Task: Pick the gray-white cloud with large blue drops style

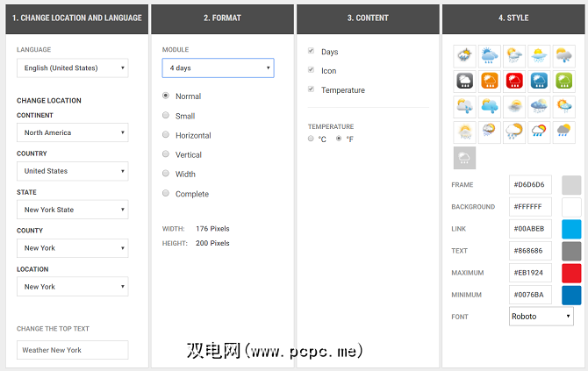Action: (x=464, y=106)
